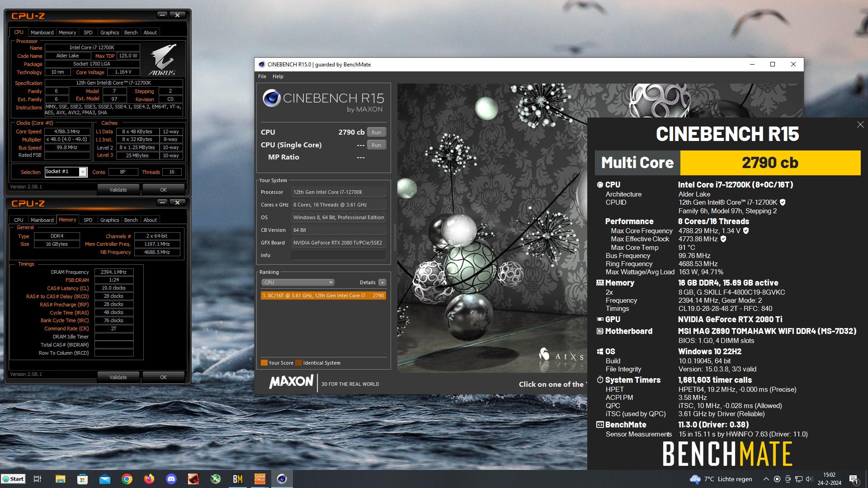Click Validate in lower CPU-Z window

[118, 377]
